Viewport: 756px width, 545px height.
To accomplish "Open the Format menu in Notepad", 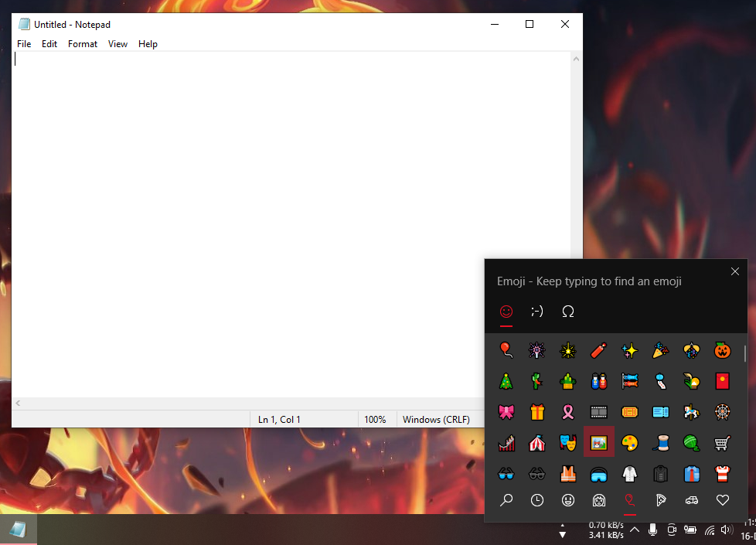I will 83,44.
